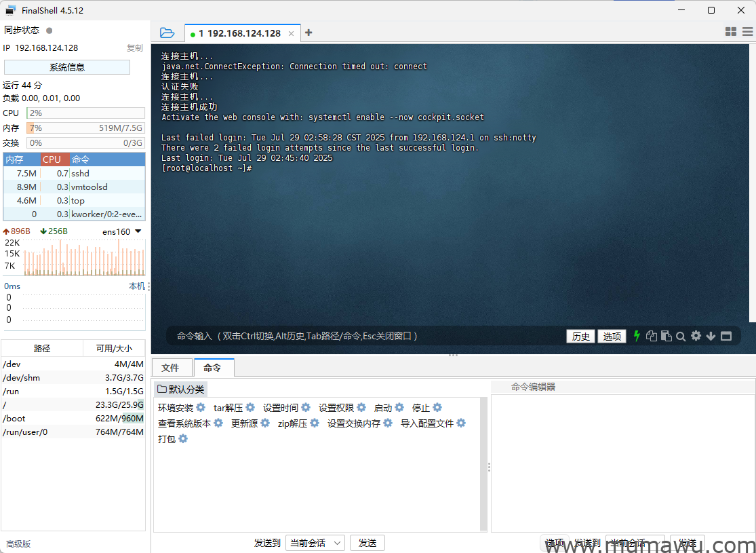756x553 pixels.
Task: Open the terminal settings gear icon
Action: coord(694,335)
